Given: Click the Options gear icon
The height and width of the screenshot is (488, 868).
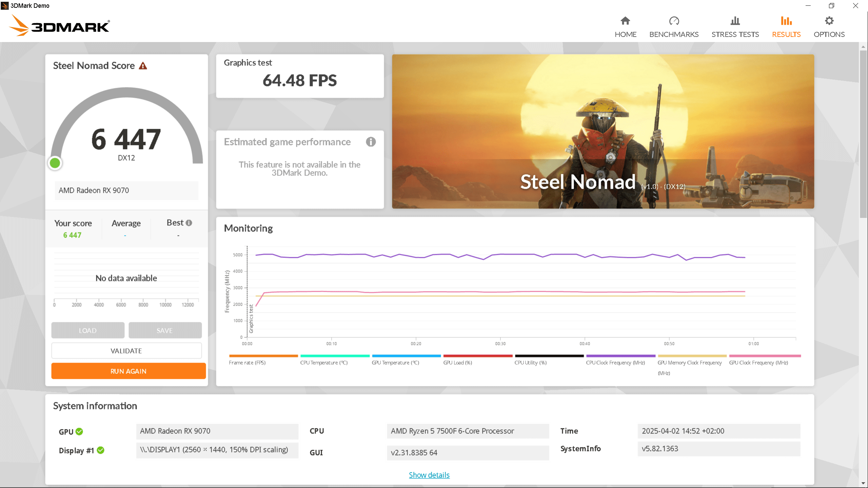Looking at the screenshot, I should tap(829, 21).
